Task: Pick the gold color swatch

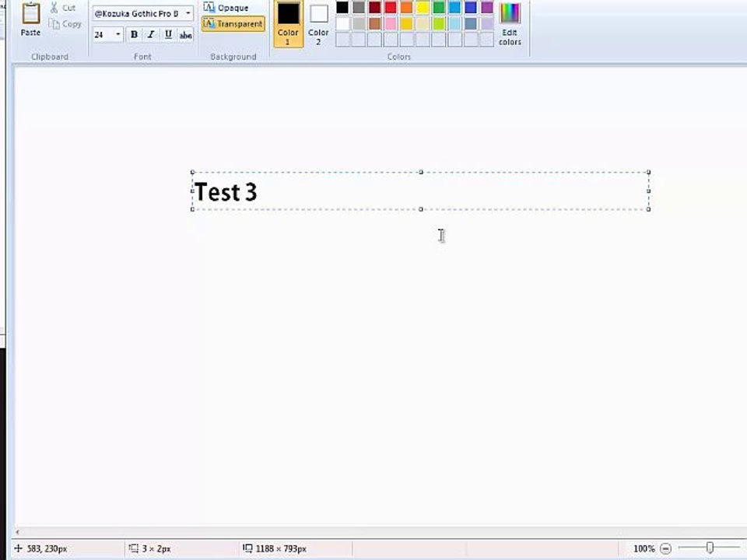Action: tap(406, 23)
